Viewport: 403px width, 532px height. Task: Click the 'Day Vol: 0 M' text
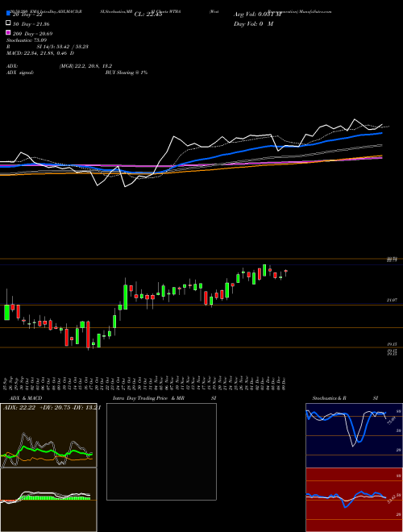click(x=253, y=23)
